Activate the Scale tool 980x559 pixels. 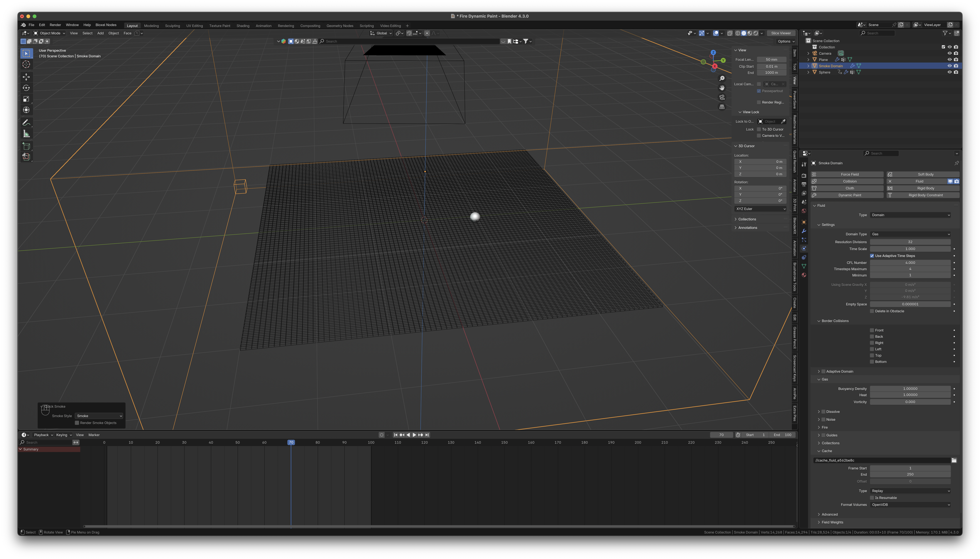coord(26,99)
